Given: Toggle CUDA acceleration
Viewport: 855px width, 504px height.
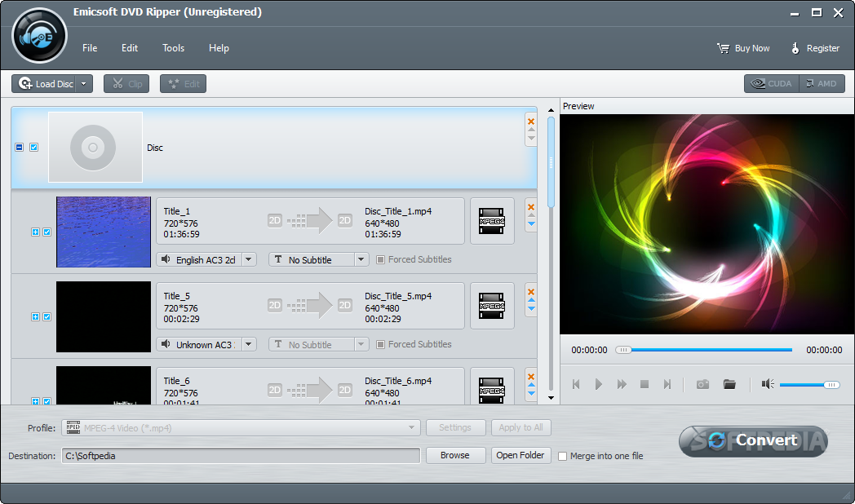Looking at the screenshot, I should [772, 84].
